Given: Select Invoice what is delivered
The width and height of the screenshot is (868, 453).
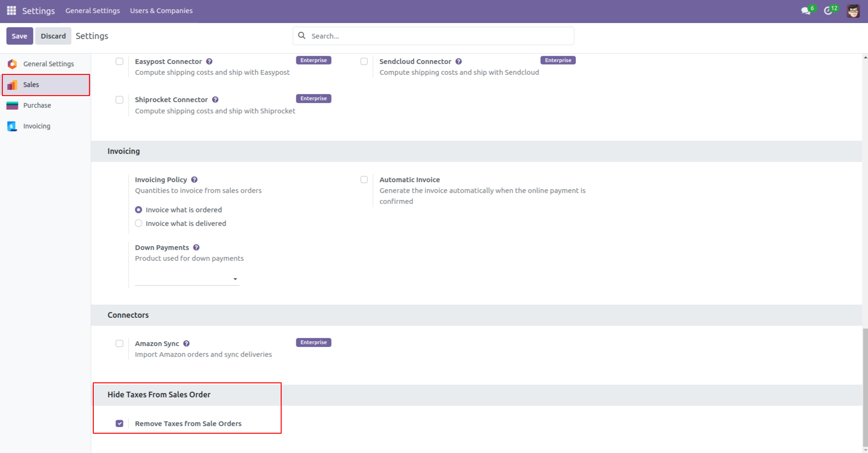Looking at the screenshot, I should [138, 223].
